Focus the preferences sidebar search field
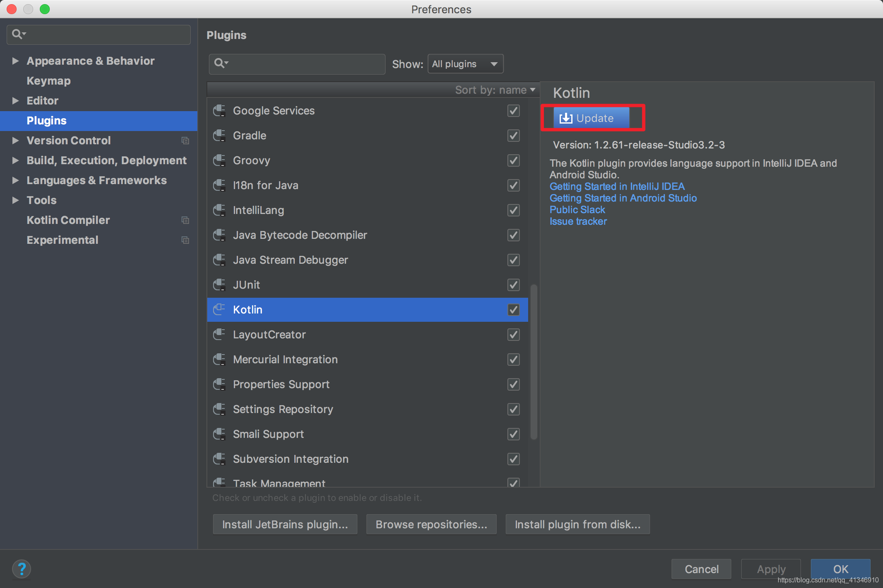The height and width of the screenshot is (588, 883). pyautogui.click(x=99, y=34)
